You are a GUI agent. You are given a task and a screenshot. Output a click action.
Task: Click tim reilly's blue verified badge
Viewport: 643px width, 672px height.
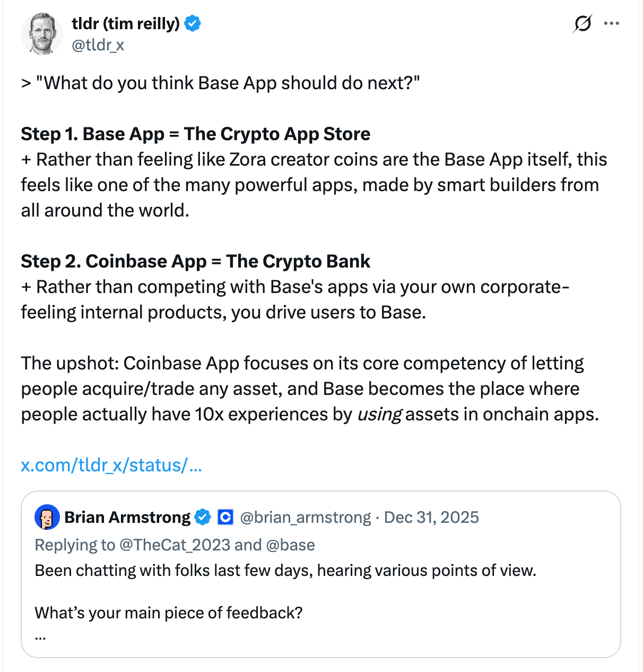click(192, 24)
